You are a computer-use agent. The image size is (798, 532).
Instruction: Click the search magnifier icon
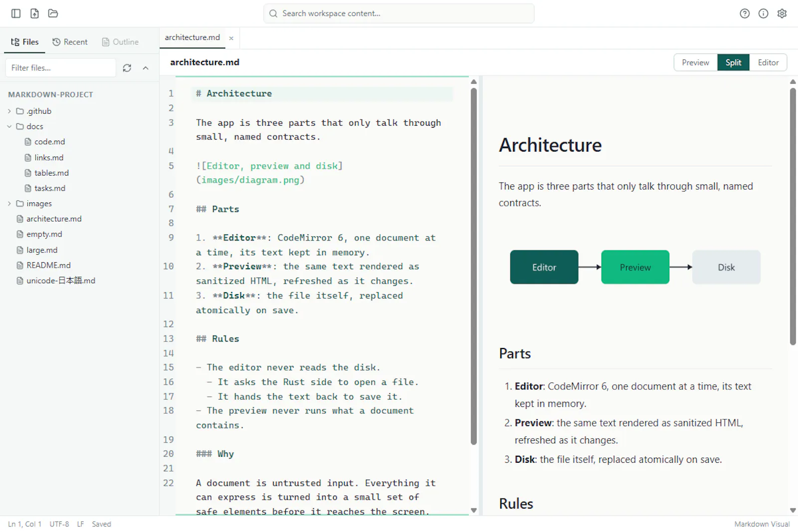[273, 13]
